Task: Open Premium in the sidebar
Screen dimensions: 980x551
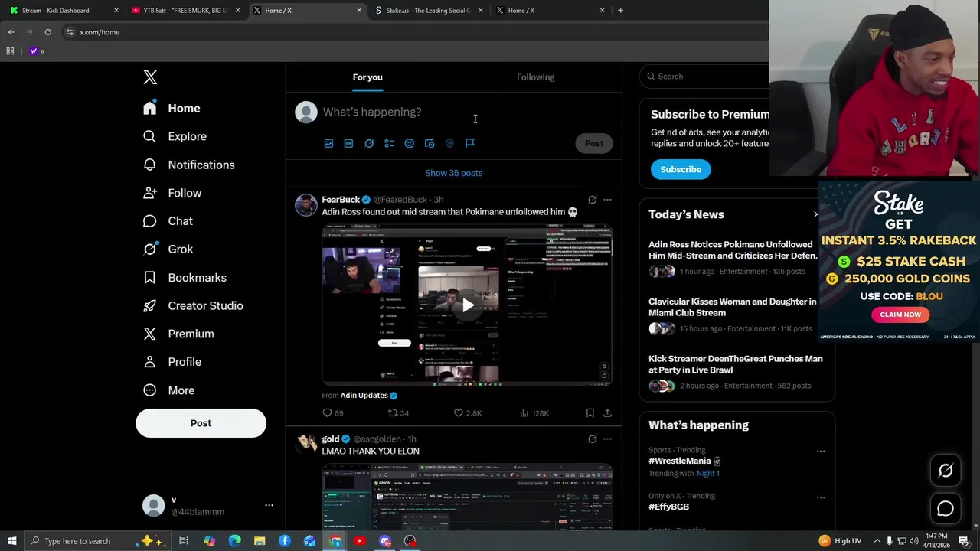Action: tap(178, 334)
